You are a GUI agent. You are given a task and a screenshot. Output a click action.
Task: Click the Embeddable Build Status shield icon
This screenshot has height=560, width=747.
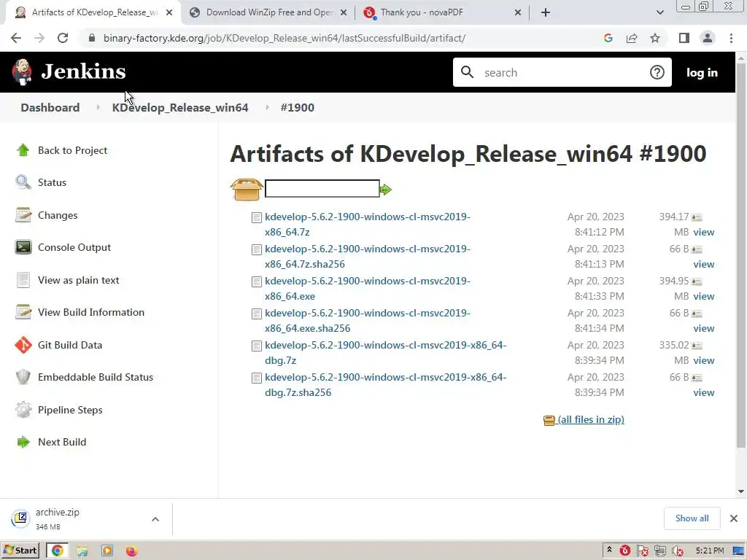[x=23, y=377]
